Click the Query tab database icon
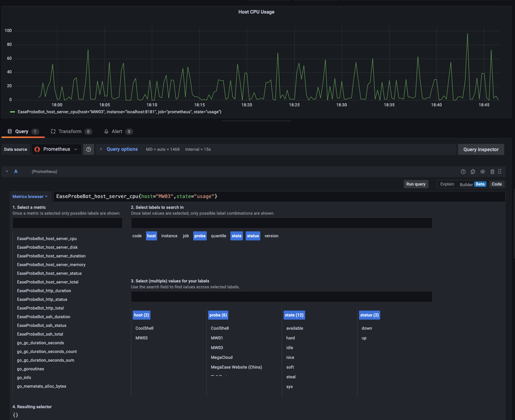Viewport: 515px width, 420px height. click(x=10, y=131)
